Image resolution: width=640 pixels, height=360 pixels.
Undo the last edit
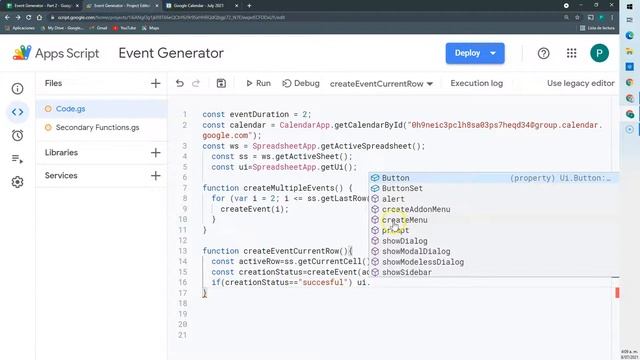pos(180,83)
